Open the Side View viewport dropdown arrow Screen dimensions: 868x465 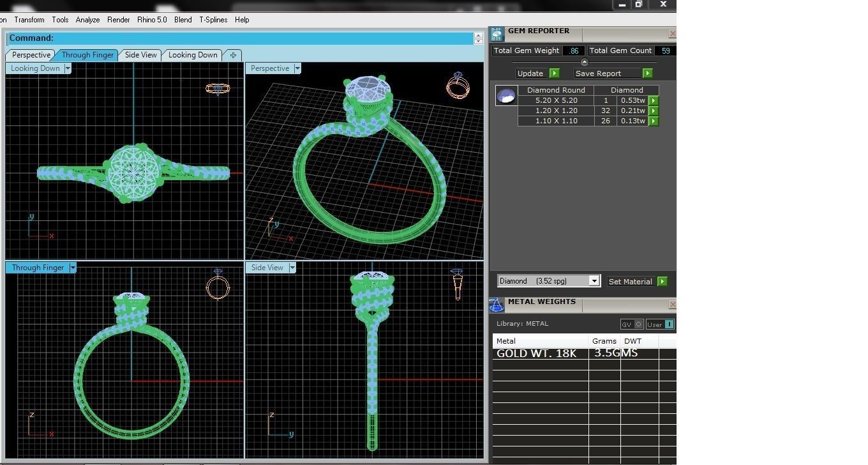pos(292,268)
